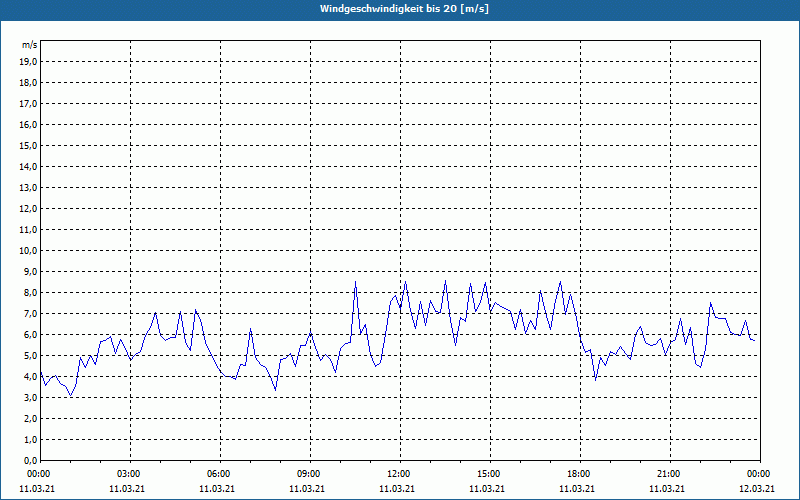800x500 pixels.
Task: Select the 9,0 y-axis label
Action: pyautogui.click(x=31, y=271)
